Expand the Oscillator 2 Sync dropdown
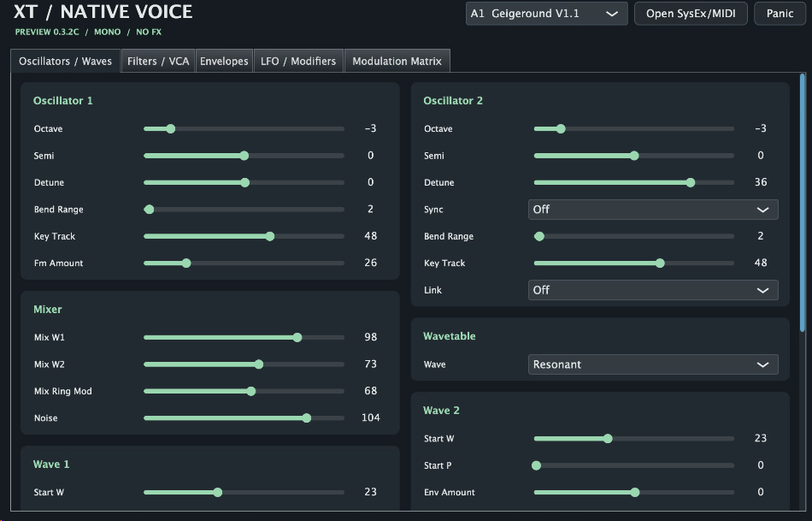Viewport: 812px width, 521px height. pos(653,210)
